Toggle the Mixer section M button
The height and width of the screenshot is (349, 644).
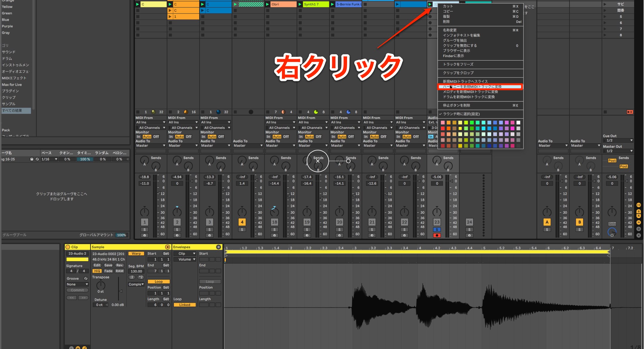coord(639,222)
